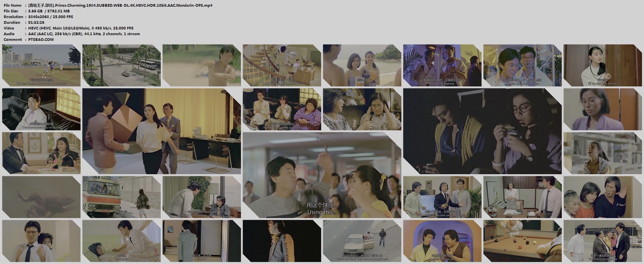This screenshot has height=264, width=644.
Task: Click the AAC audio stream info line
Action: [x=84, y=34]
